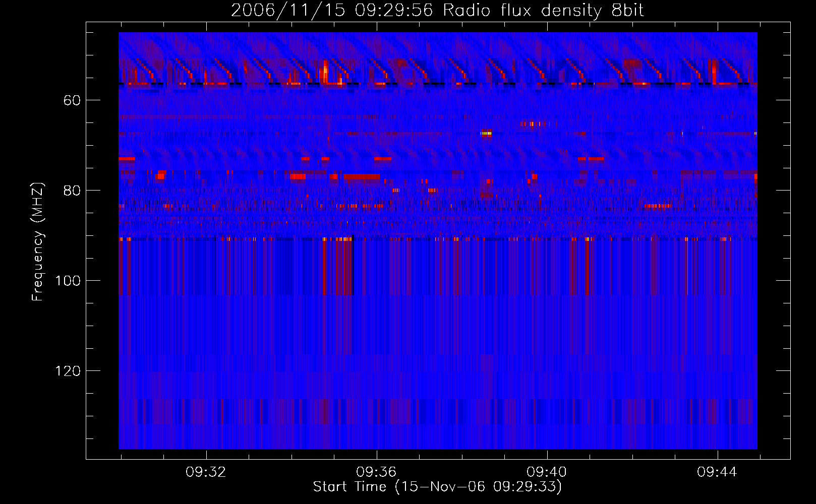Click the 100 frequency tick label
816x504 pixels.
(68, 281)
